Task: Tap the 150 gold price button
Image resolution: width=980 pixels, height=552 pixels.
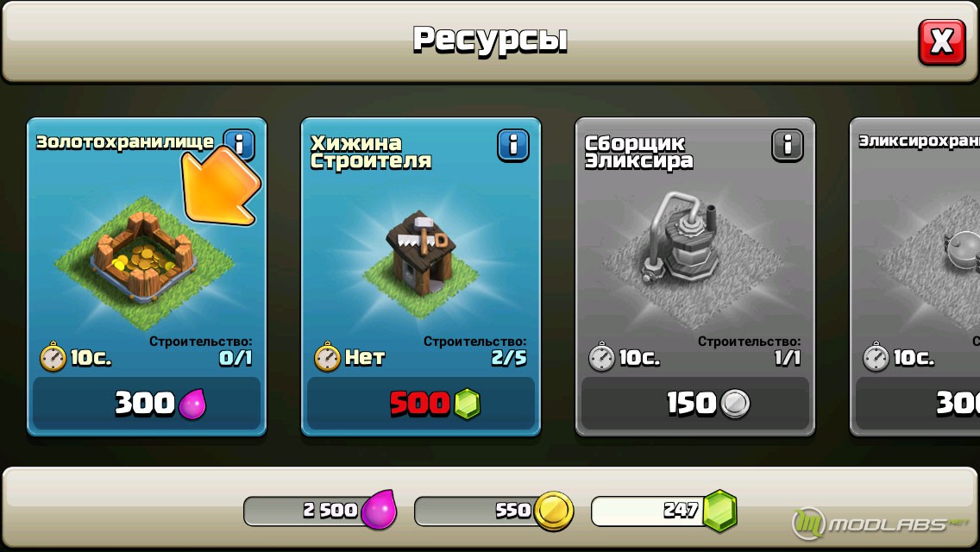Action: [695, 403]
